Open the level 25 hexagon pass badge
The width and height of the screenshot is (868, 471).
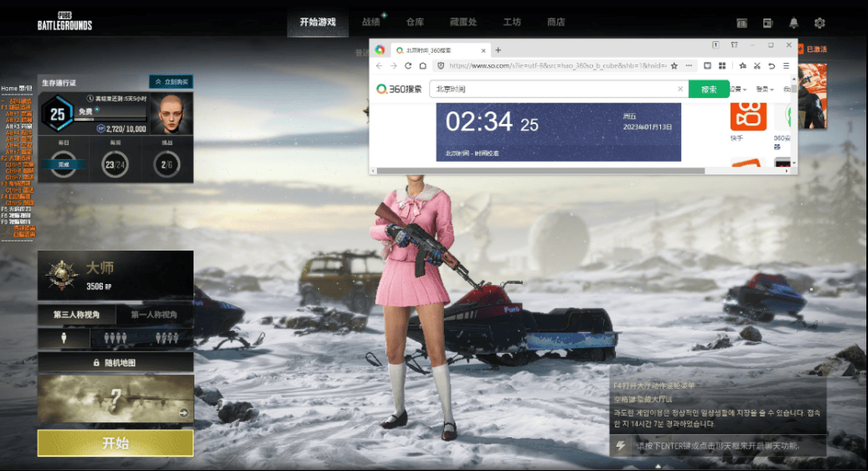[x=58, y=114]
